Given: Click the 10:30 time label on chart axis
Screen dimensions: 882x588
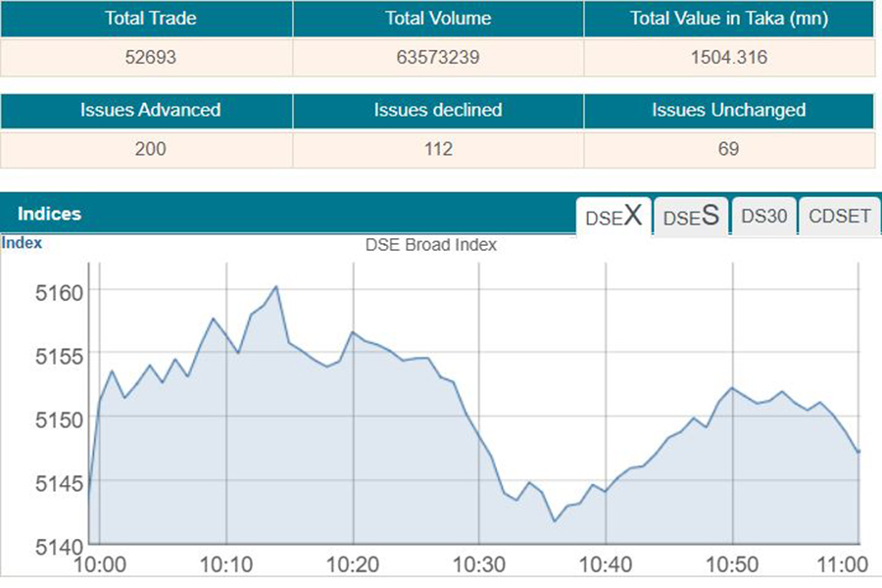Looking at the screenshot, I should (x=479, y=564).
